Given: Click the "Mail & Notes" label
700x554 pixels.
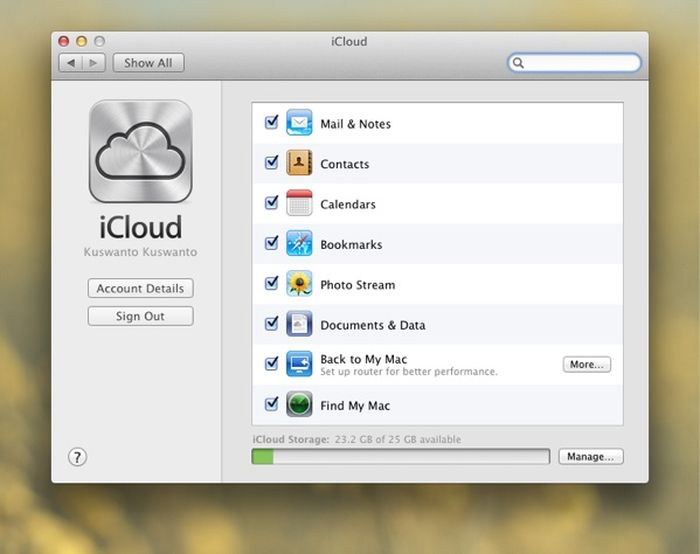Looking at the screenshot, I should coord(355,124).
